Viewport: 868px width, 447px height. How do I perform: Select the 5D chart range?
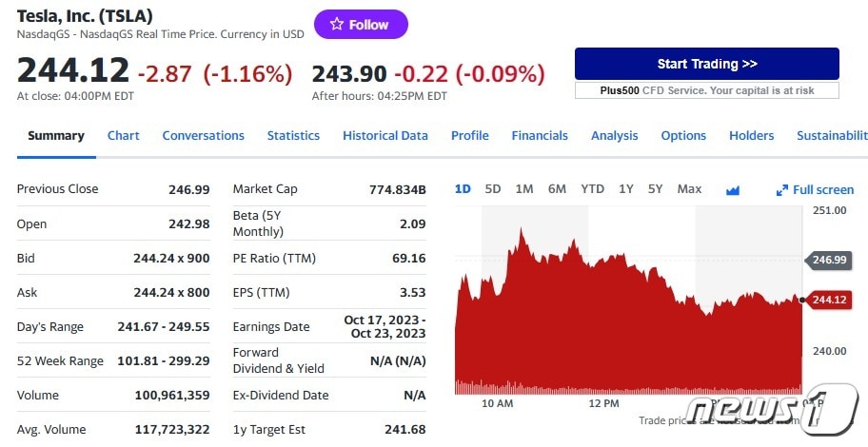(493, 189)
